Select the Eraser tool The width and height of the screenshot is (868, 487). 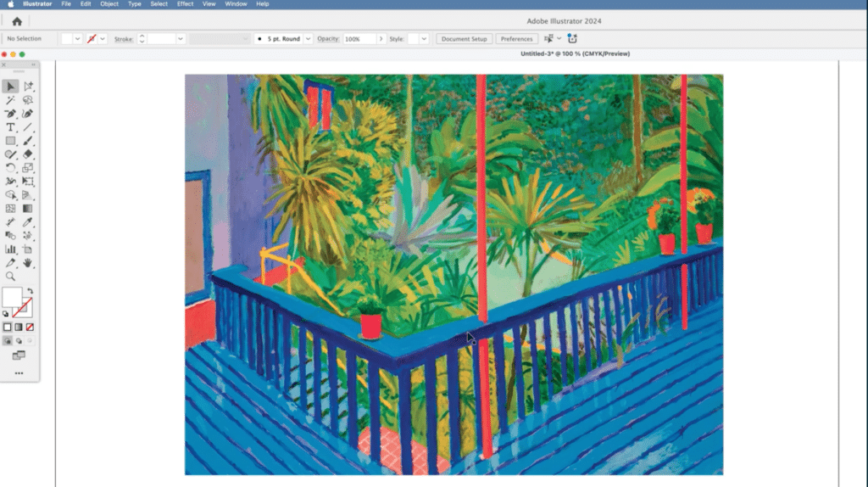point(28,154)
